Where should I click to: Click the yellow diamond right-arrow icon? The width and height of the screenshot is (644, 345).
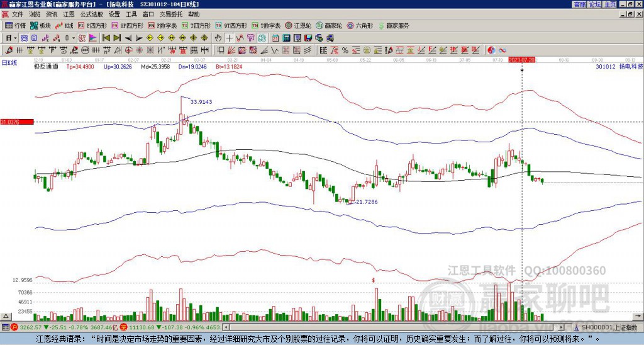pyautogui.click(x=160, y=38)
